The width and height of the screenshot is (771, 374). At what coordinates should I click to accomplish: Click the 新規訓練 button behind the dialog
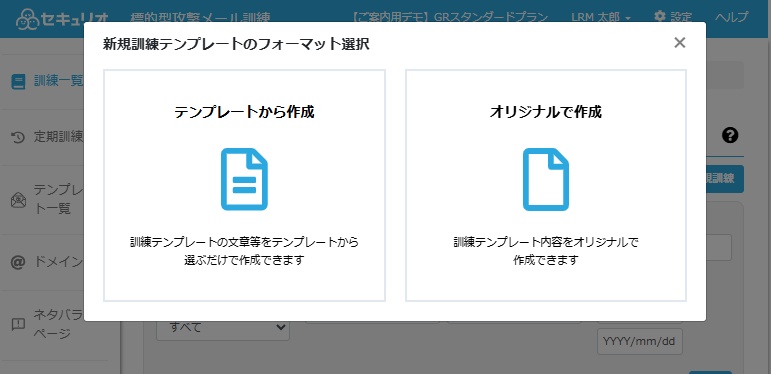pyautogui.click(x=725, y=179)
